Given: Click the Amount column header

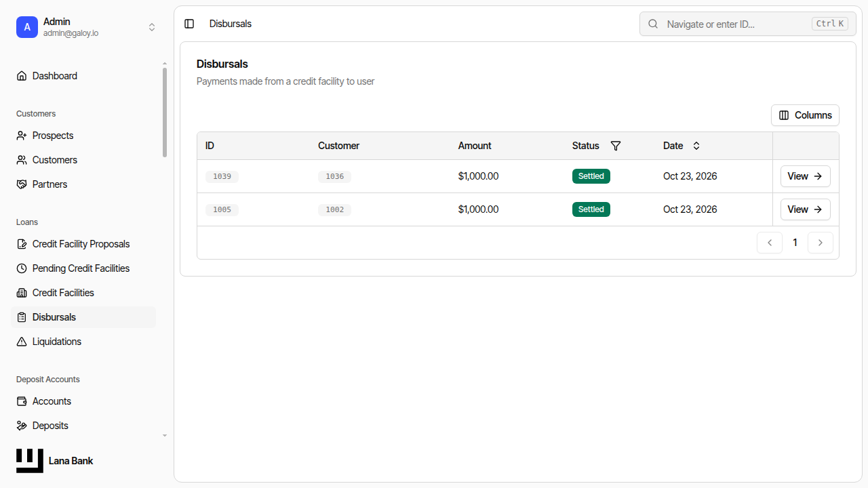Looking at the screenshot, I should pos(475,146).
